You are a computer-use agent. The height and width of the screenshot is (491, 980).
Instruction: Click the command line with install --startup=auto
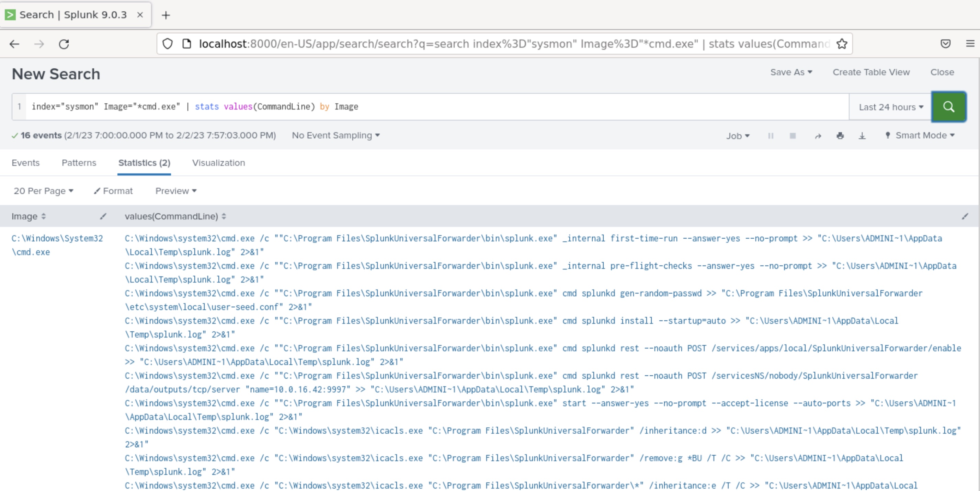pos(512,328)
